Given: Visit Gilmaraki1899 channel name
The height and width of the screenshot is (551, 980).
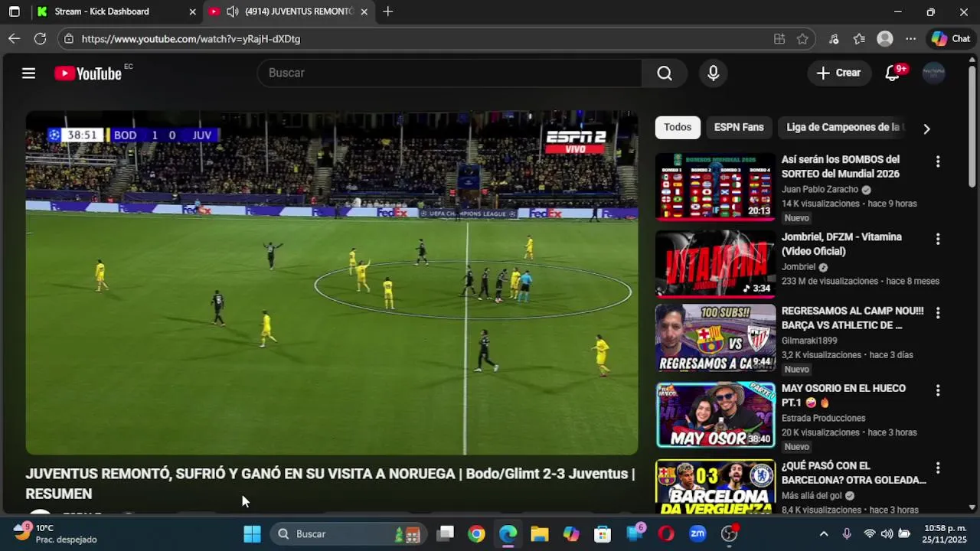Looking at the screenshot, I should [809, 341].
